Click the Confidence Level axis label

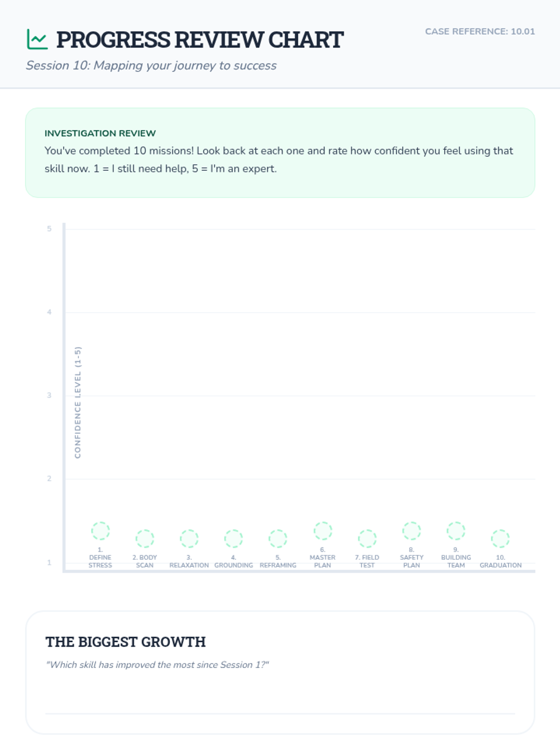77,402
